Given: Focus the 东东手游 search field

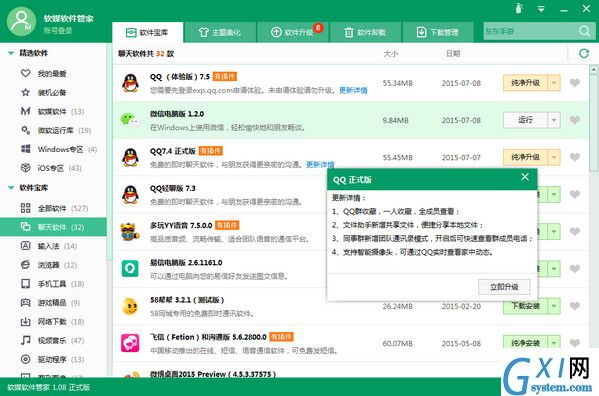Looking at the screenshot, I should (x=531, y=31).
